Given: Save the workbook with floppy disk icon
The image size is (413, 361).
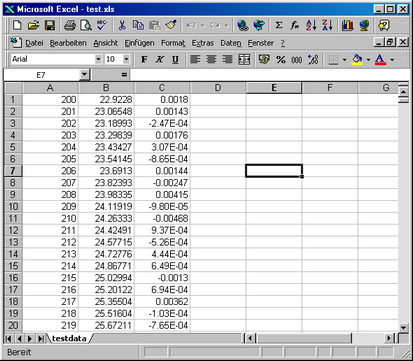Looking at the screenshot, I should (50, 25).
